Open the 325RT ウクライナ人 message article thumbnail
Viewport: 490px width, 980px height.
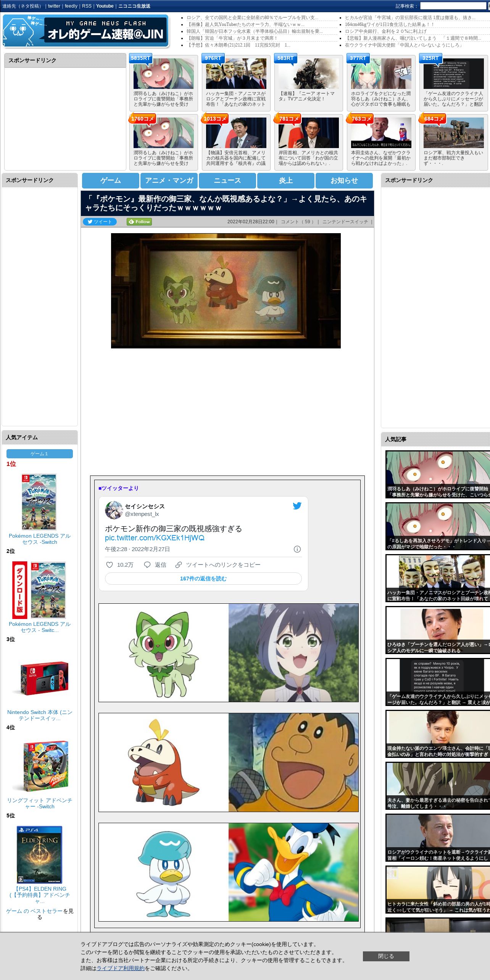[x=454, y=74]
